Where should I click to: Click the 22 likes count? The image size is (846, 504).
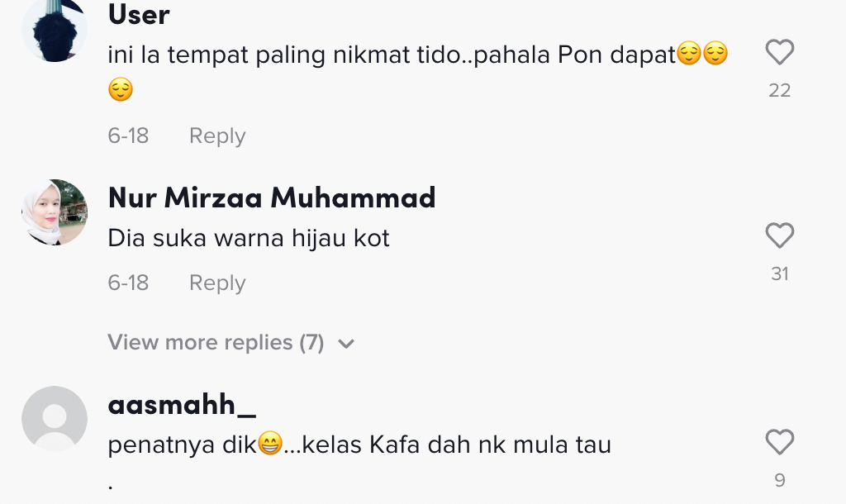tap(779, 90)
